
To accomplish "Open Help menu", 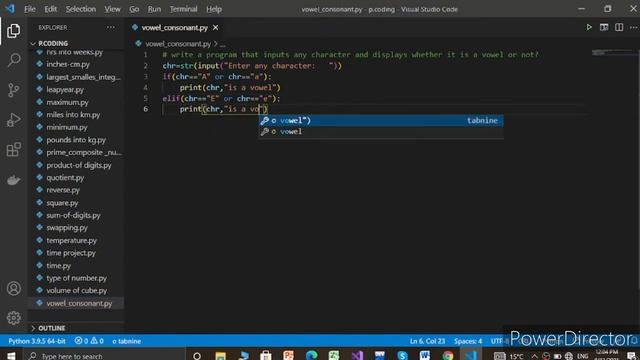I will (214, 9).
